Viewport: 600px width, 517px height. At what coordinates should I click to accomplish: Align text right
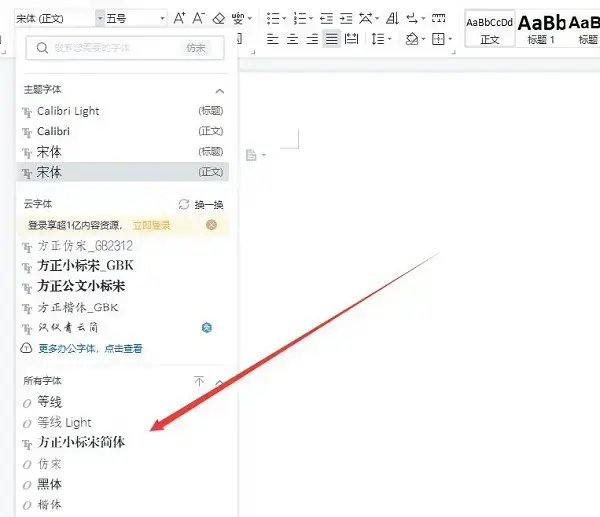[x=312, y=39]
